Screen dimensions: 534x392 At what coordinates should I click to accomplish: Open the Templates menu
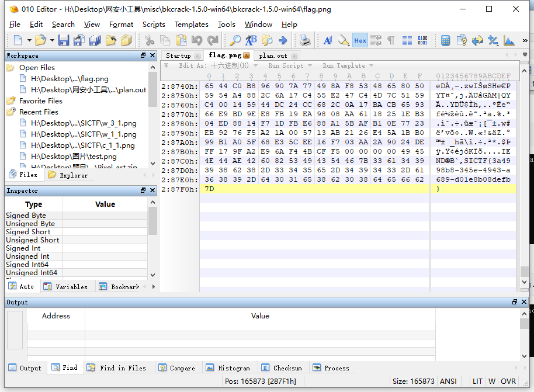click(191, 25)
